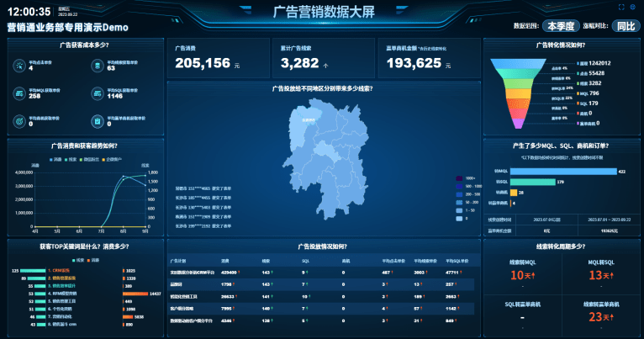The width and height of the screenshot is (644, 339).
Task: Sort the table by 消费 column header
Action: tap(224, 261)
